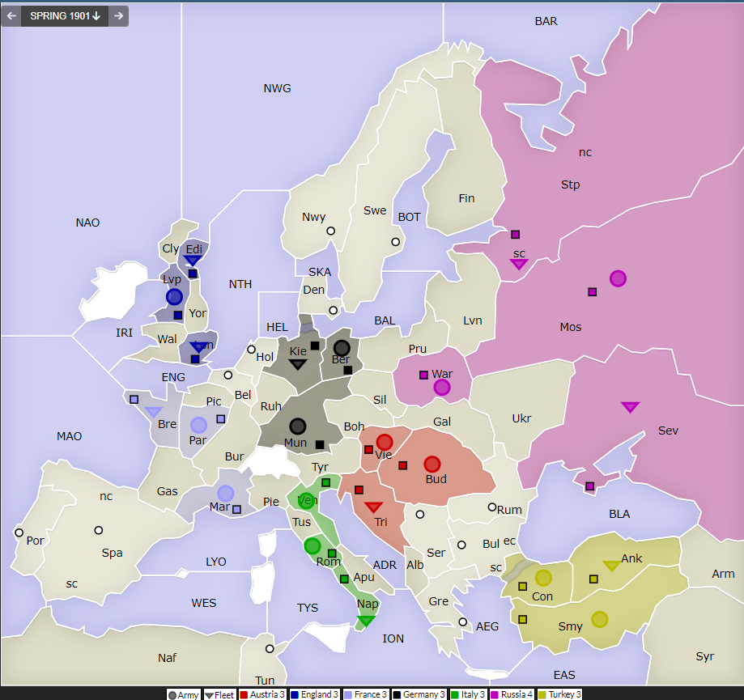The width and height of the screenshot is (744, 700).
Task: Select the Austrian fleet in Trieste
Action: pos(373,507)
